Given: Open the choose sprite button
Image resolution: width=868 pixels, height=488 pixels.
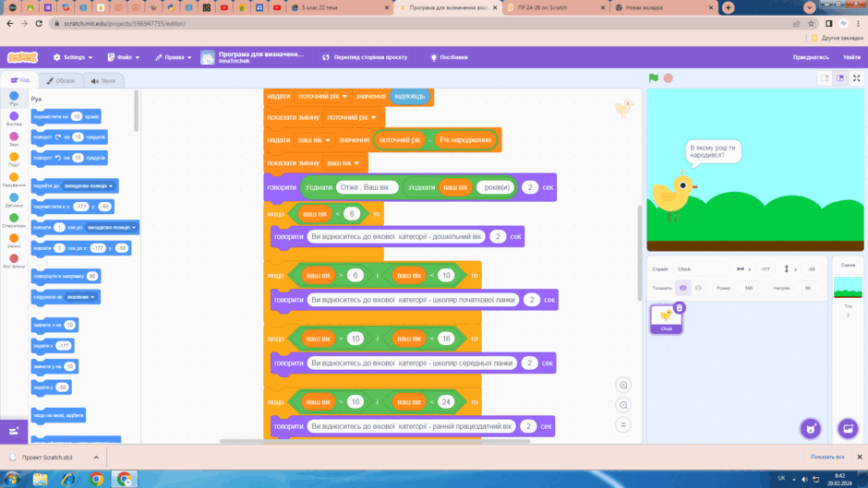Looking at the screenshot, I should tap(811, 428).
